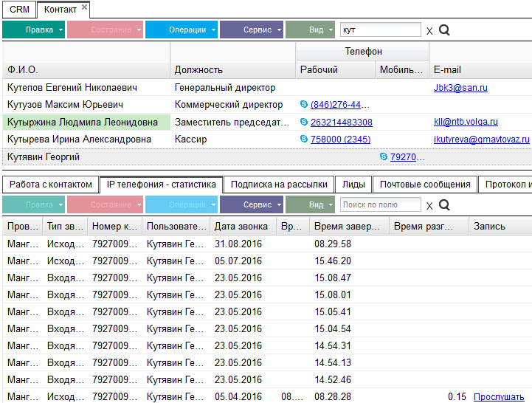Image resolution: width=532 pixels, height=403 pixels.
Task: Open email link kll@ntb.volga.ru
Action: click(466, 122)
